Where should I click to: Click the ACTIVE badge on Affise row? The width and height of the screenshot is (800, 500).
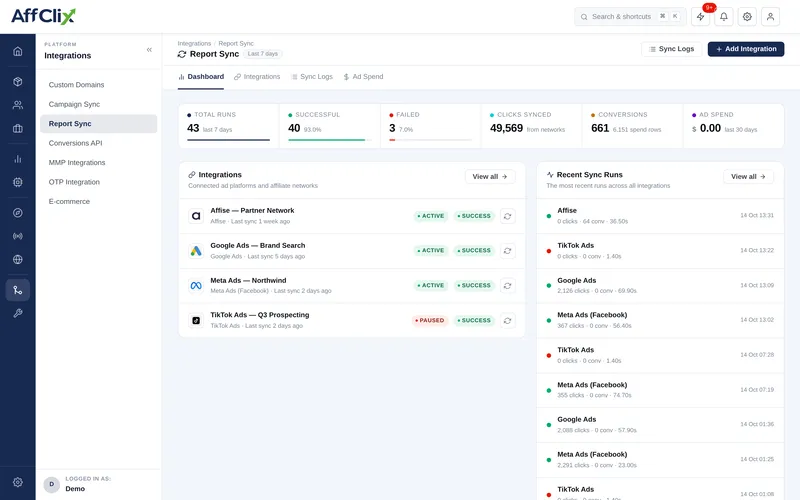(431, 216)
